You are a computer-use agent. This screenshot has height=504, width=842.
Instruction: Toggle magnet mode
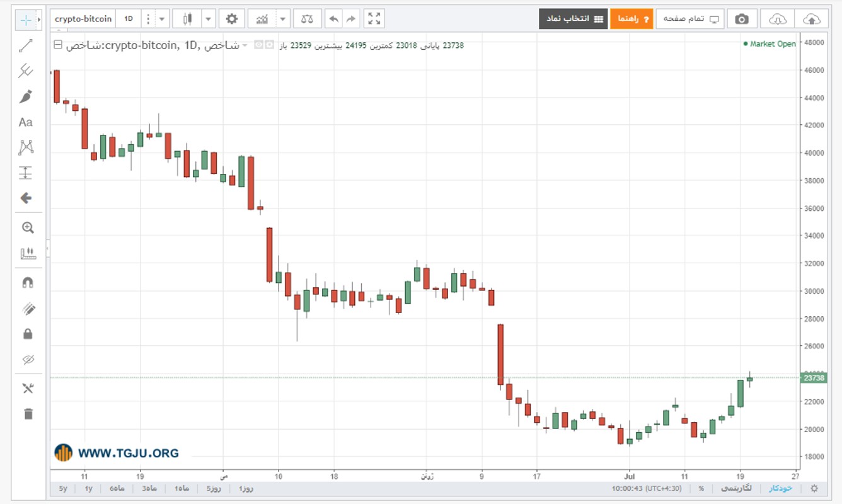click(28, 283)
